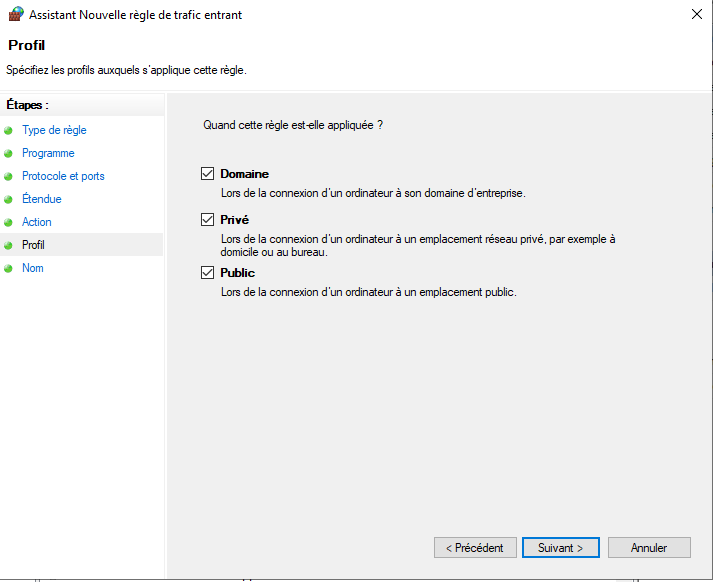
Task: Click green bullet beside Profil step
Action: (x=8, y=246)
